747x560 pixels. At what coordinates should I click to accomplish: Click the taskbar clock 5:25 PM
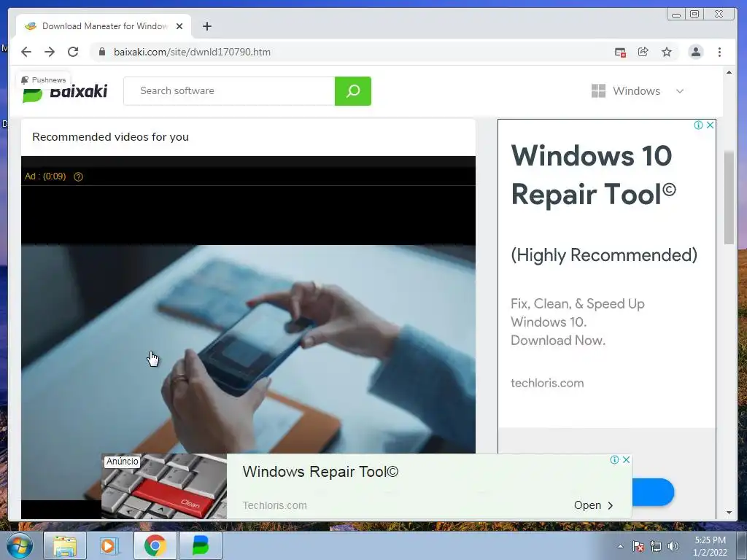click(710, 546)
